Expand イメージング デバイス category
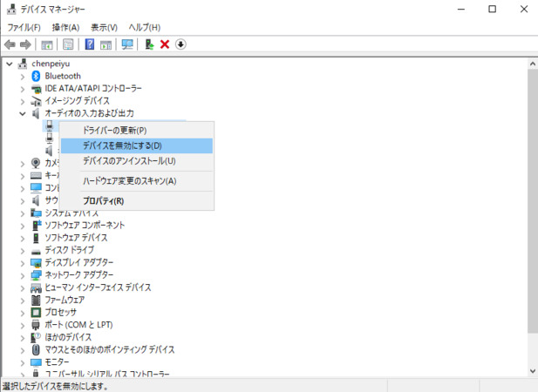 (x=23, y=101)
